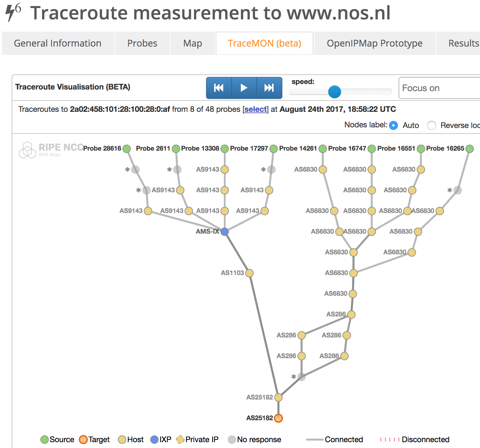Adjust the playback speed slider
480x448 pixels.
335,92
